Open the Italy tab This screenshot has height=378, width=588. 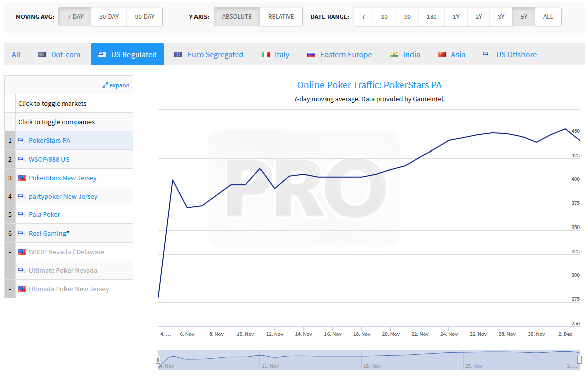[275, 55]
